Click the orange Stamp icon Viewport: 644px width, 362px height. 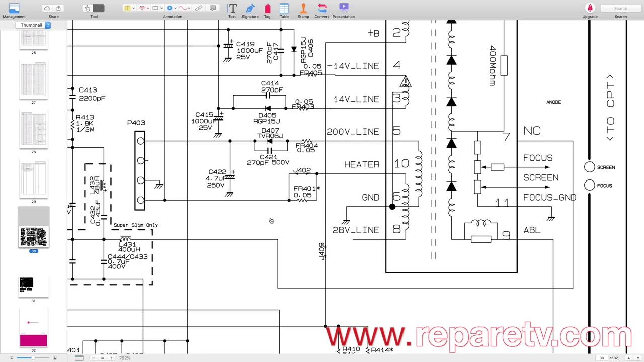[303, 8]
